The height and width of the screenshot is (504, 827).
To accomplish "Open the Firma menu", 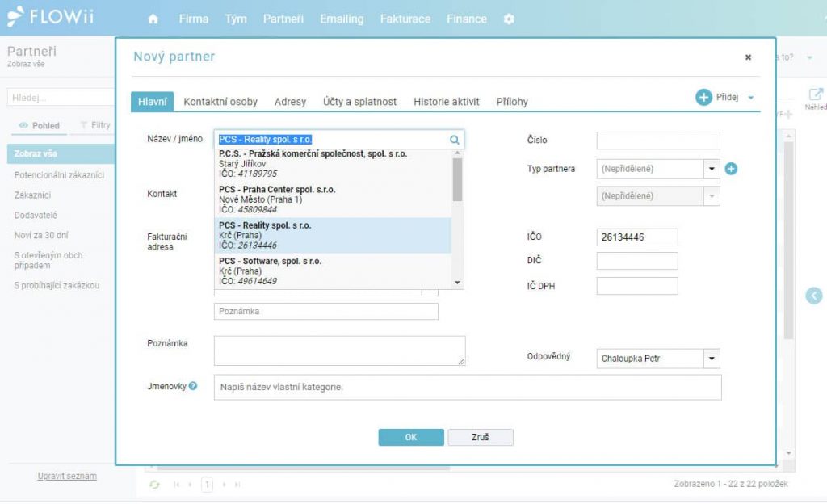I will click(x=194, y=19).
